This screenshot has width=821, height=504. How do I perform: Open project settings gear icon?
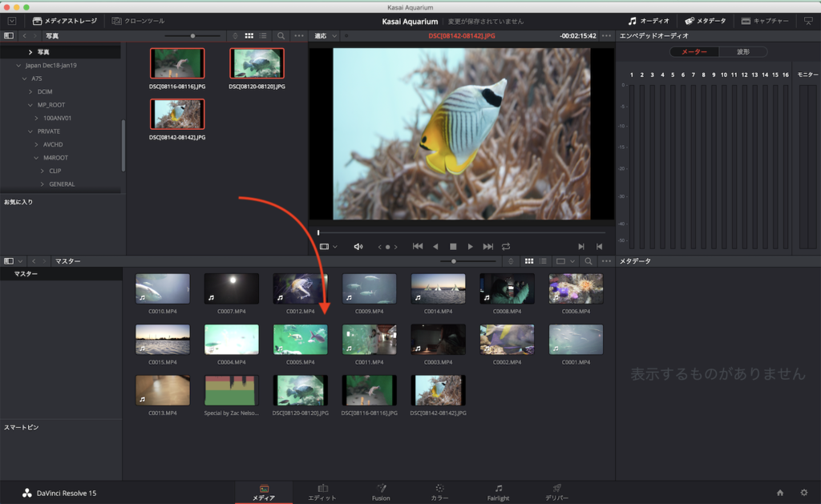click(x=804, y=493)
